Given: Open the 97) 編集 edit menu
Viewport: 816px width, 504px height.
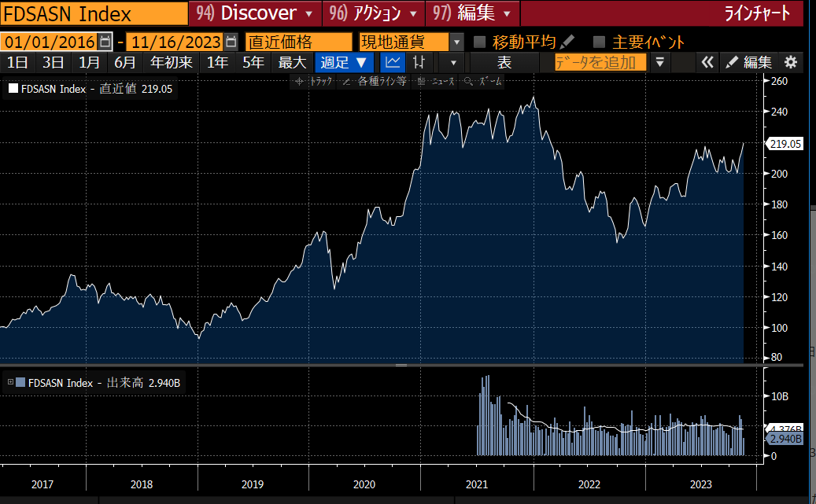Looking at the screenshot, I should pos(473,13).
